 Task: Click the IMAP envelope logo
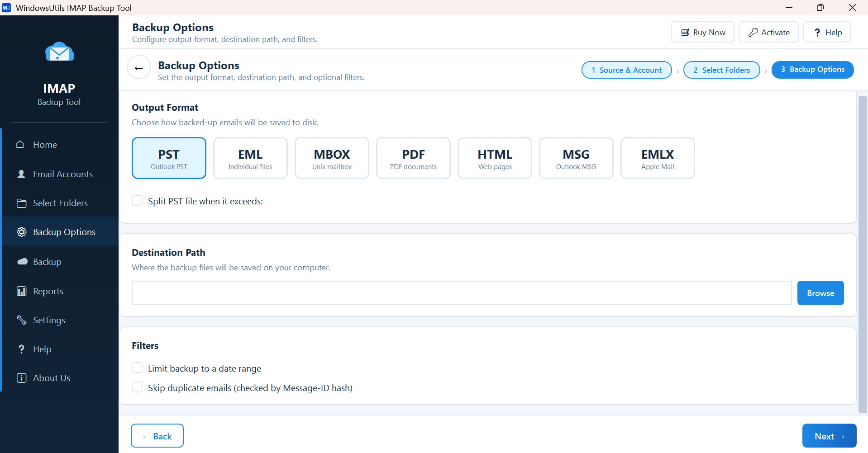coord(59,52)
